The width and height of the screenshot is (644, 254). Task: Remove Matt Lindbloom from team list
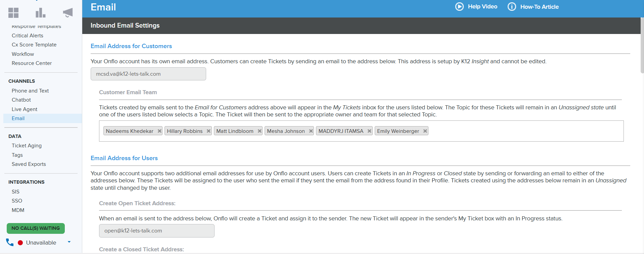pyautogui.click(x=260, y=131)
